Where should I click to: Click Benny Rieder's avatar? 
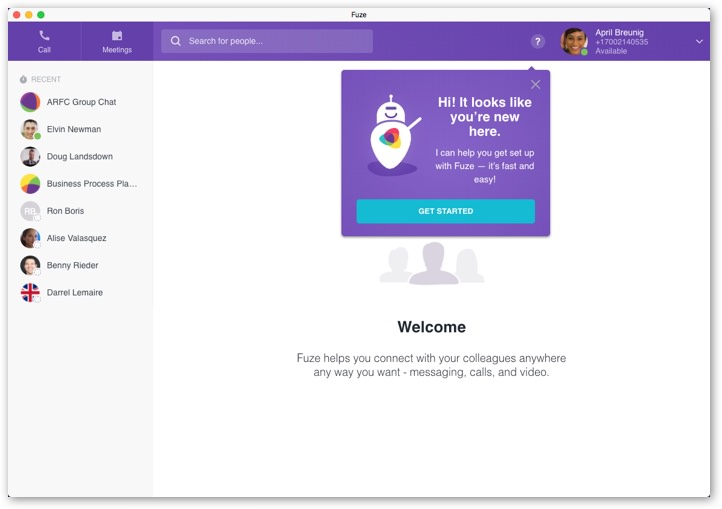point(30,265)
